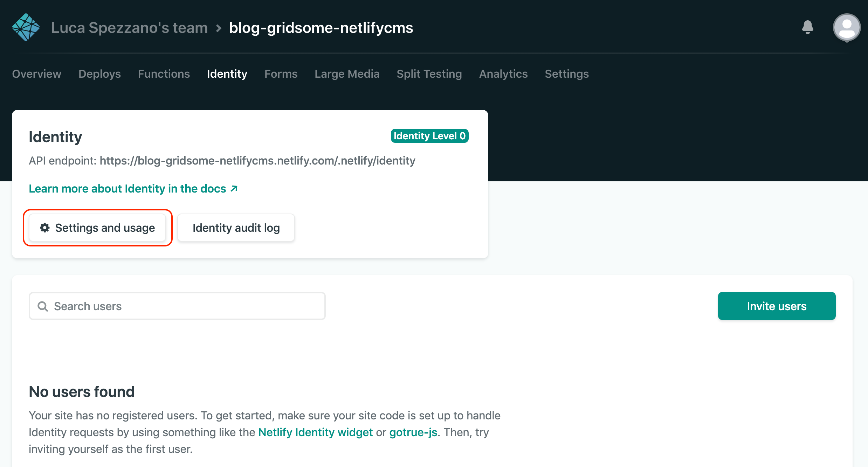This screenshot has height=467, width=868.
Task: Open the Deploys tab
Action: [x=99, y=74]
